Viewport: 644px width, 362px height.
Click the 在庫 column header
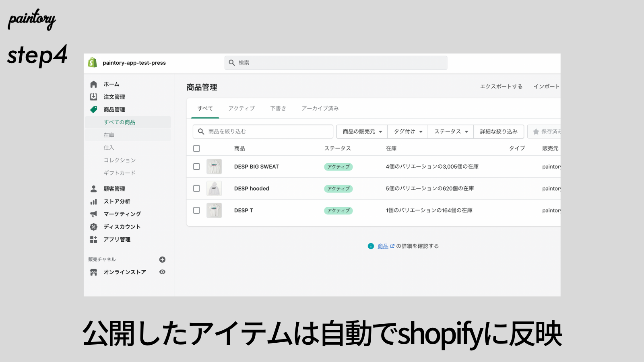pos(391,148)
